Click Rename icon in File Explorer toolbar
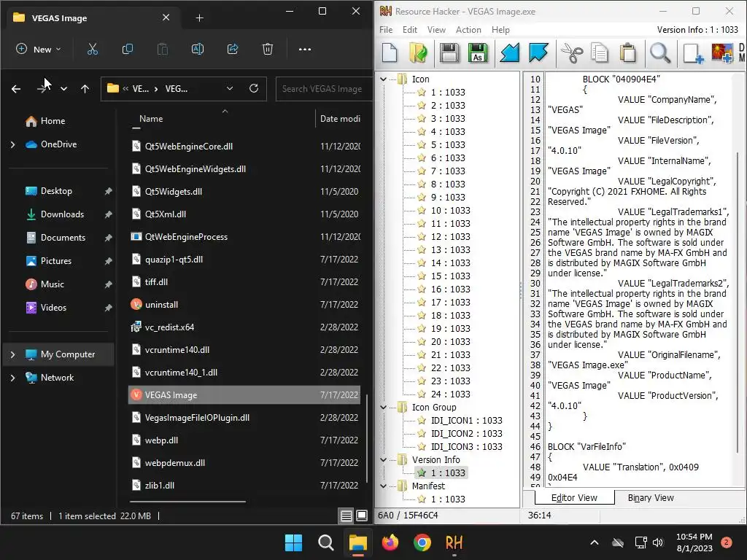747x560 pixels. tap(197, 49)
